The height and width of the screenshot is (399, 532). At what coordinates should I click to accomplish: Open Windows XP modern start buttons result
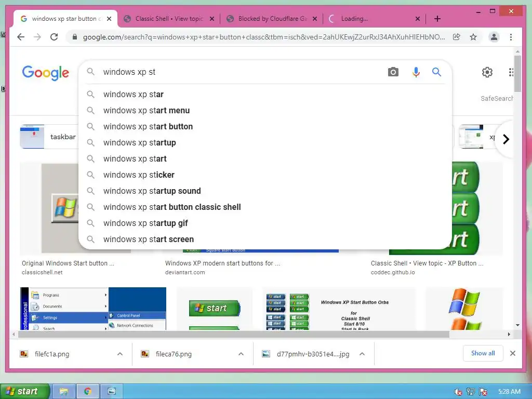click(222, 263)
